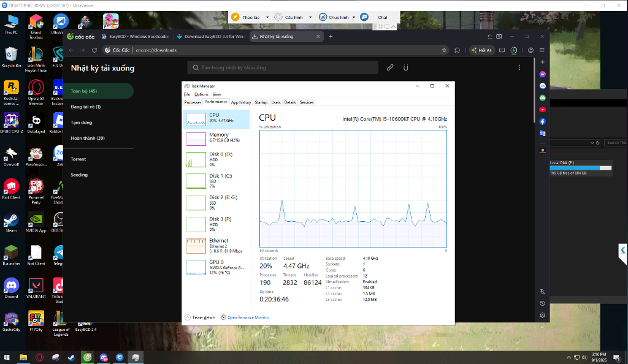Open Zalo icon in Cốc Cốc sidebar
The height and width of the screenshot is (364, 628).
click(x=542, y=86)
